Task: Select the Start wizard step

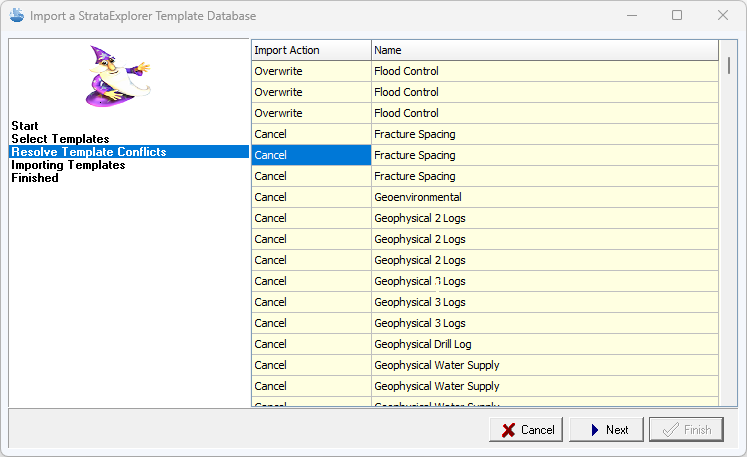Action: (x=25, y=126)
